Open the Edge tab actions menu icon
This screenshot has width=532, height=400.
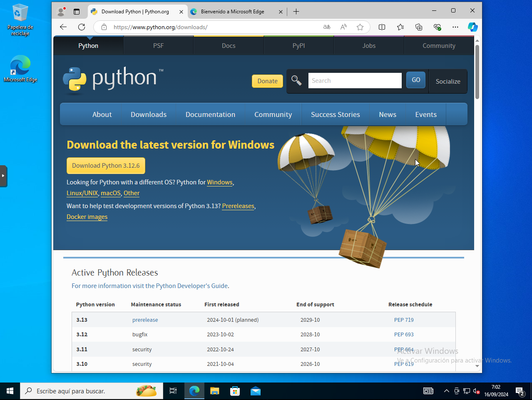[x=77, y=12]
